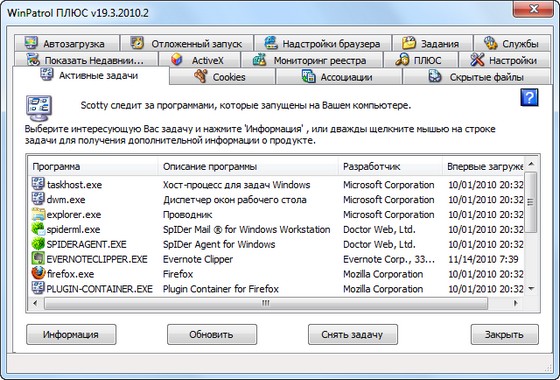Screen dimensions: 560x380
Task: Click the SPIDERAGENT.EXE spider icon
Action: (x=38, y=244)
